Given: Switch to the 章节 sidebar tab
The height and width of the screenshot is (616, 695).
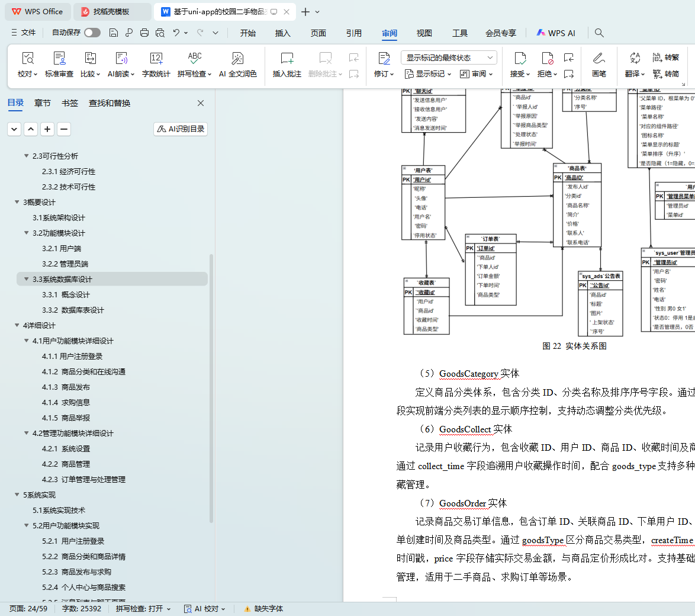Looking at the screenshot, I should 43,103.
